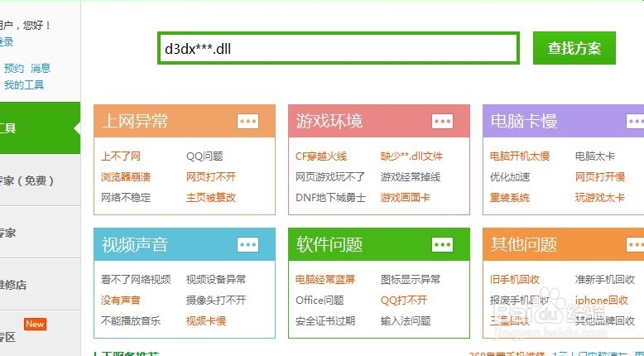
Task: Select the 优化加速 entry
Action: pos(510,177)
